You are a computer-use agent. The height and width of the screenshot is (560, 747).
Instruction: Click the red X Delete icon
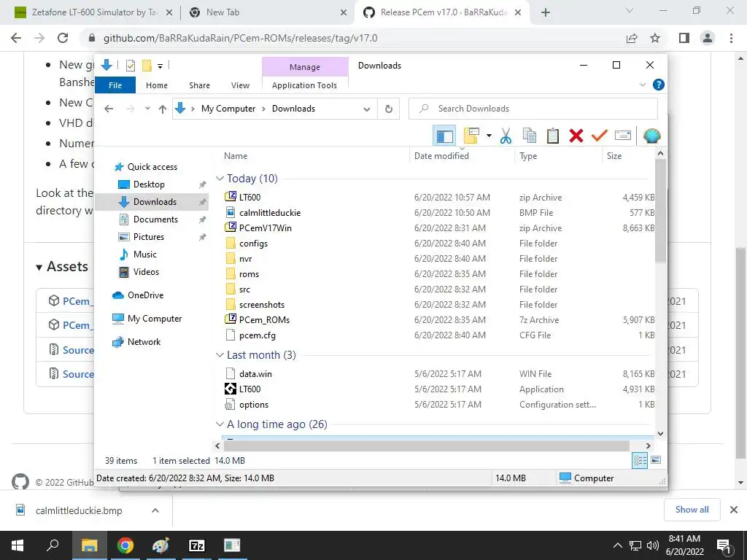point(576,136)
